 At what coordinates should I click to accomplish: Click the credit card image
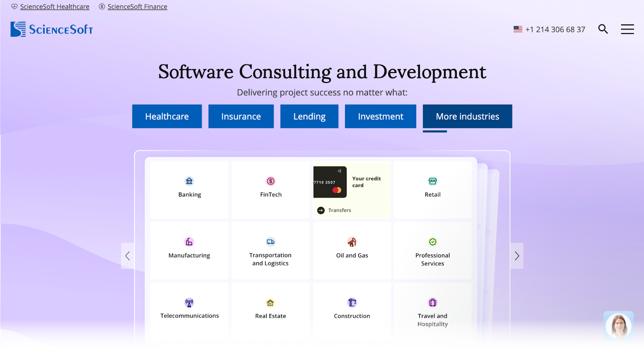330,182
